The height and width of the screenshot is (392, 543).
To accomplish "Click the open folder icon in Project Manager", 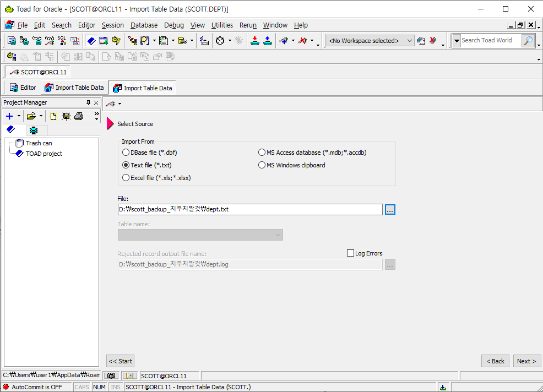I will [31, 116].
